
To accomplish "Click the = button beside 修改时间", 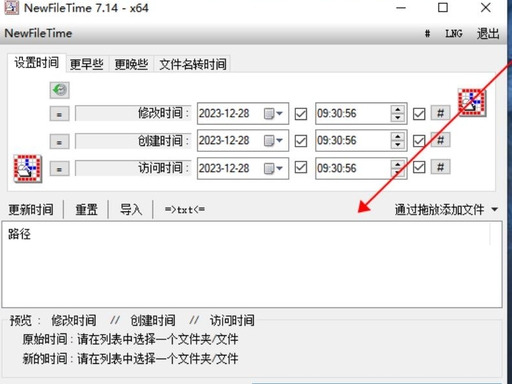I will tap(60, 114).
